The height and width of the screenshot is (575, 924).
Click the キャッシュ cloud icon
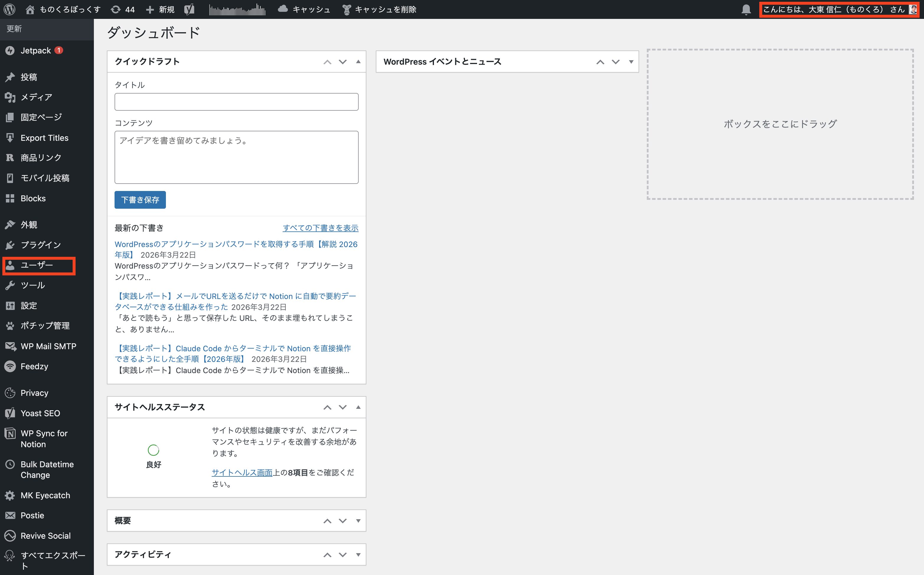click(283, 9)
